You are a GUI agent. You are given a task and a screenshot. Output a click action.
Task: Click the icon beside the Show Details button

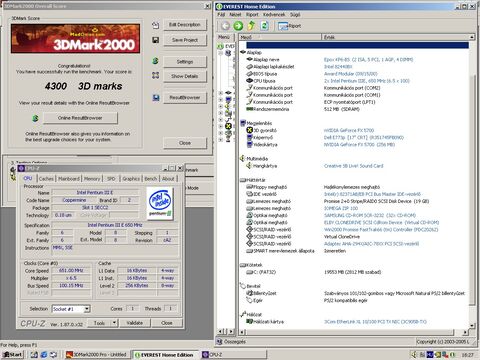click(x=155, y=76)
